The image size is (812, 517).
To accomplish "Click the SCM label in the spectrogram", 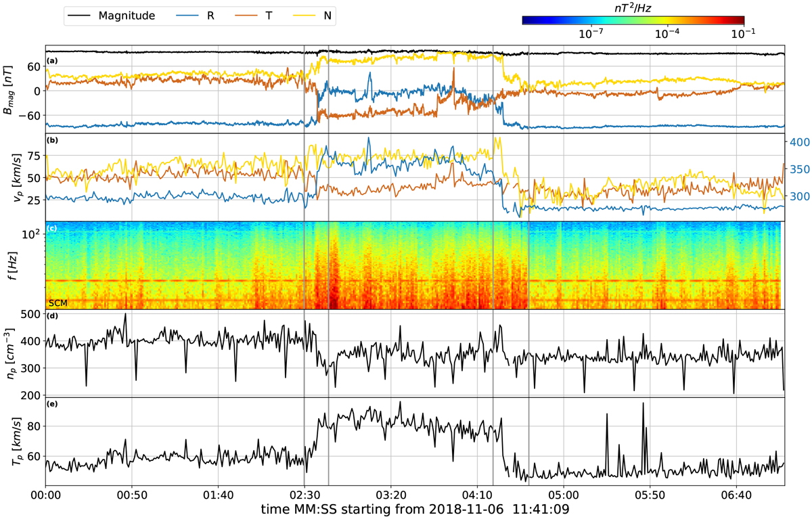I will (58, 302).
